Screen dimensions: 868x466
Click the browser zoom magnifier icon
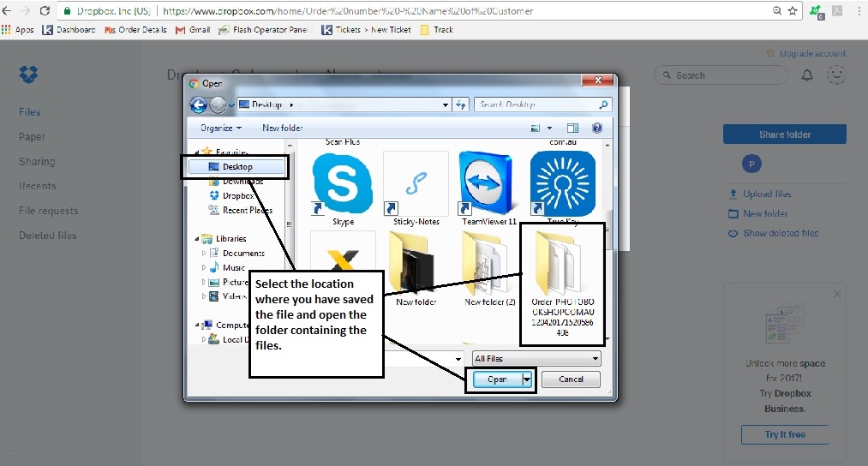[x=777, y=10]
